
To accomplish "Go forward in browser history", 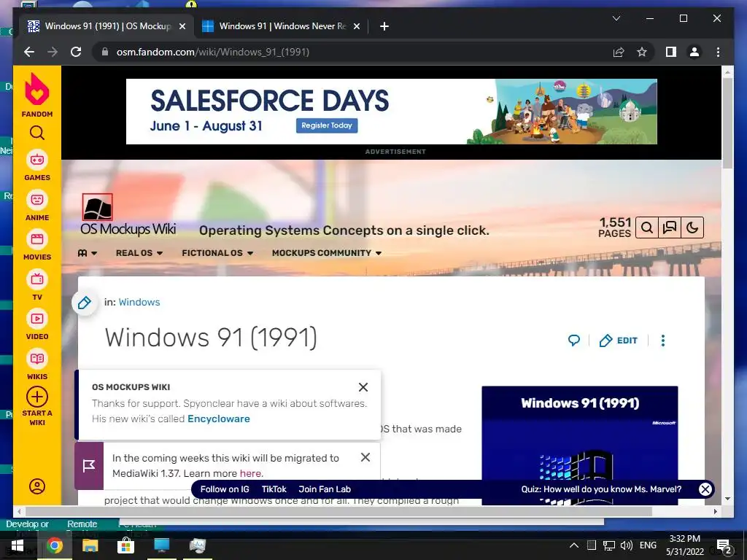I will click(53, 52).
